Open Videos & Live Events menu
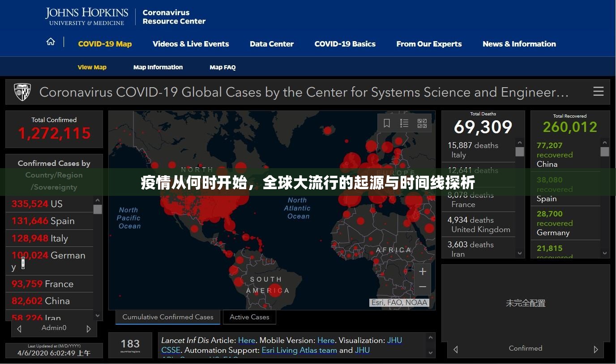The image size is (616, 364). pos(191,44)
